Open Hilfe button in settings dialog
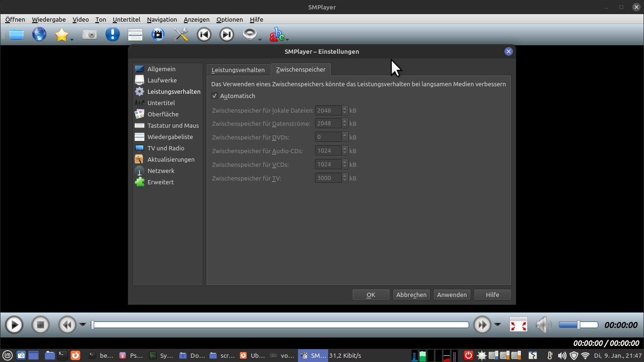This screenshot has width=644, height=362. point(493,295)
